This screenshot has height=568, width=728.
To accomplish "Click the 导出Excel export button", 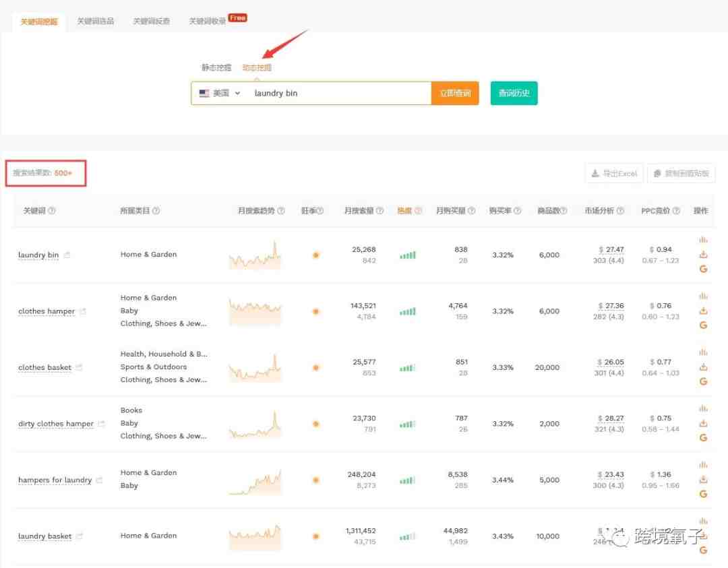I will 614,174.
